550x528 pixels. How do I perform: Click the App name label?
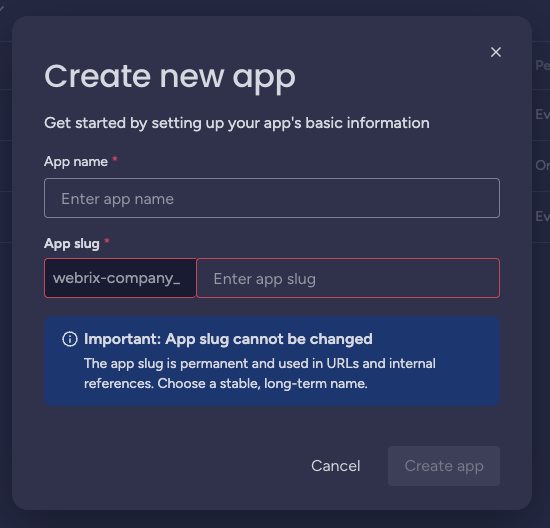76,162
